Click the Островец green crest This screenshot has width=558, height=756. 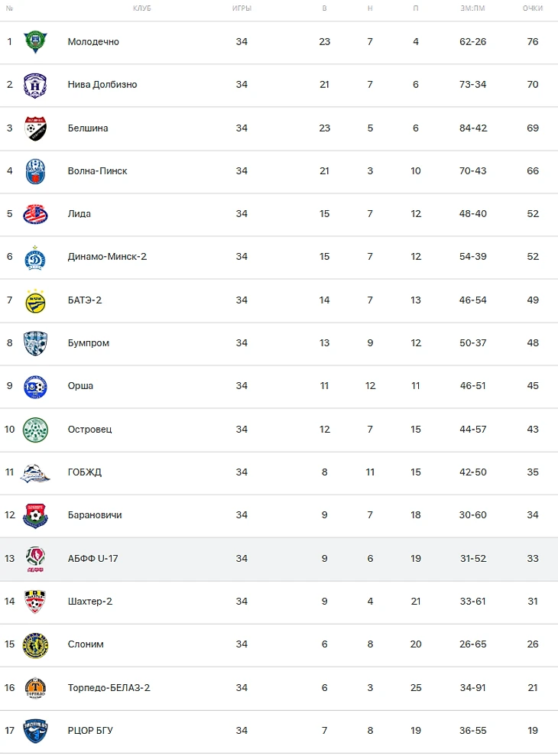[x=35, y=430]
